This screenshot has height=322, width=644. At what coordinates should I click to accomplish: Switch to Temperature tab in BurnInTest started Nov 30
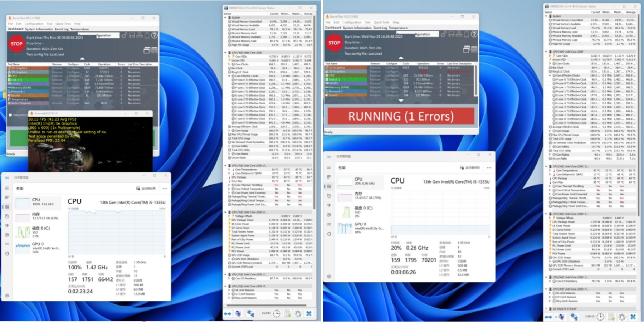coord(79,29)
